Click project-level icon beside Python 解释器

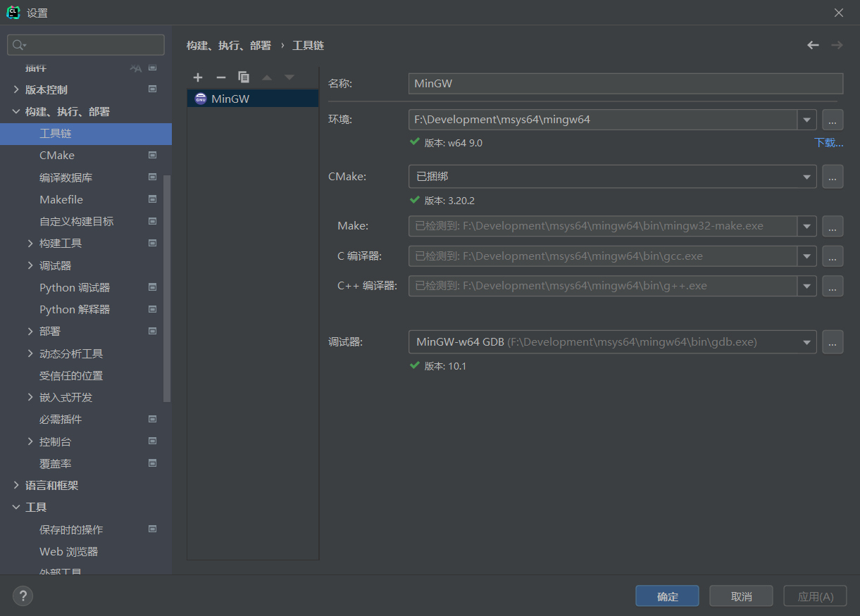point(152,309)
